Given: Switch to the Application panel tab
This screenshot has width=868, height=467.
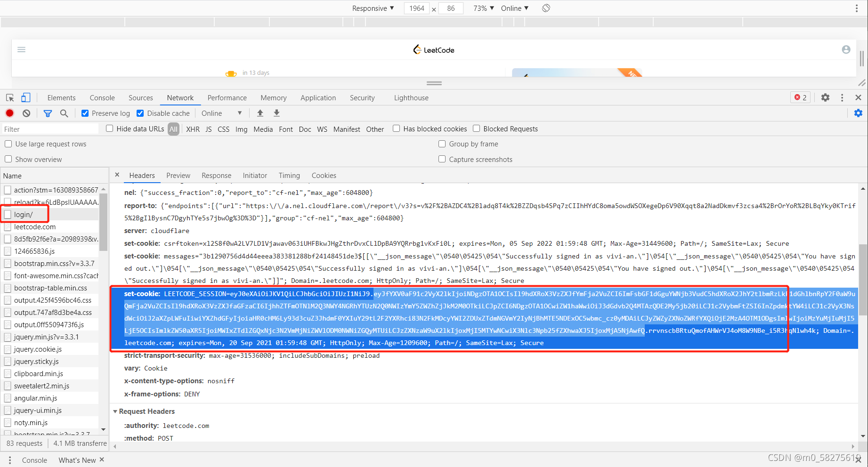Looking at the screenshot, I should 318,97.
